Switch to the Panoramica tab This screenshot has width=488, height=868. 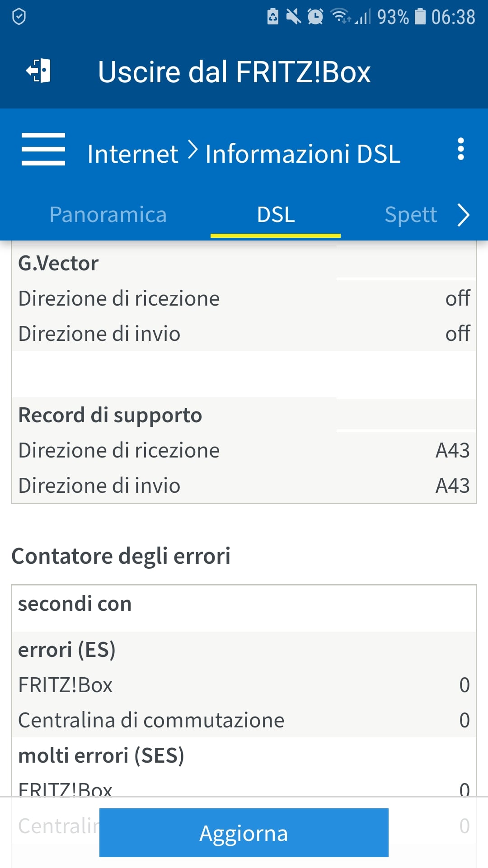(x=108, y=215)
